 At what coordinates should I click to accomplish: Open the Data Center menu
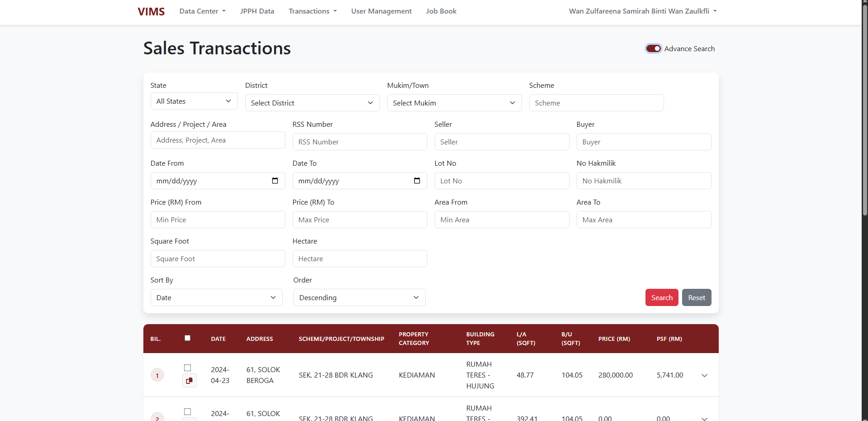[x=202, y=11]
